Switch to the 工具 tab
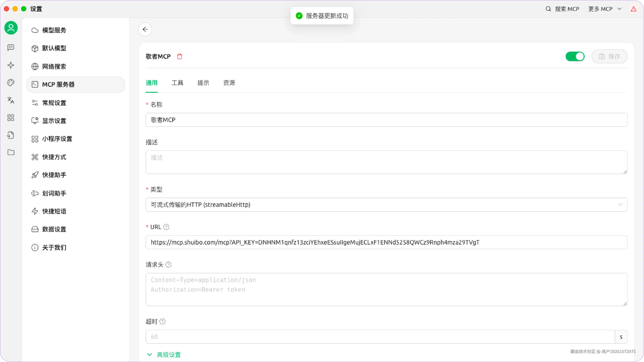 coord(177,83)
